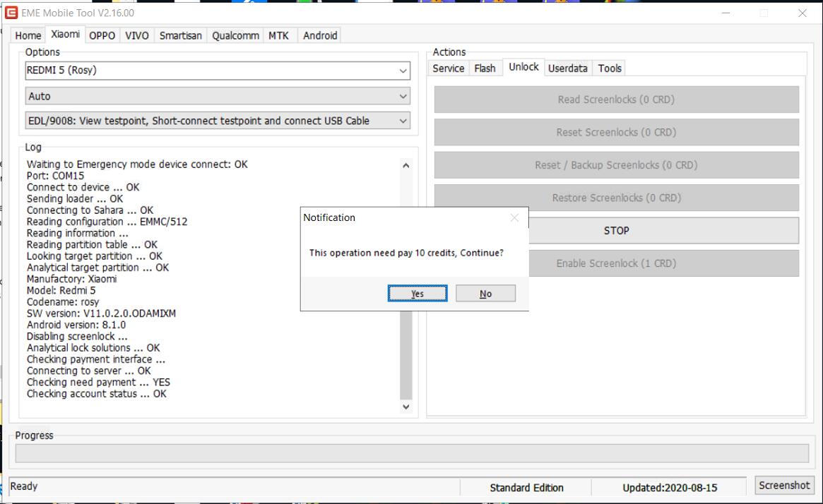The width and height of the screenshot is (823, 504).
Task: Click Restore Screenlocks (0 CRD) button
Action: 616,198
